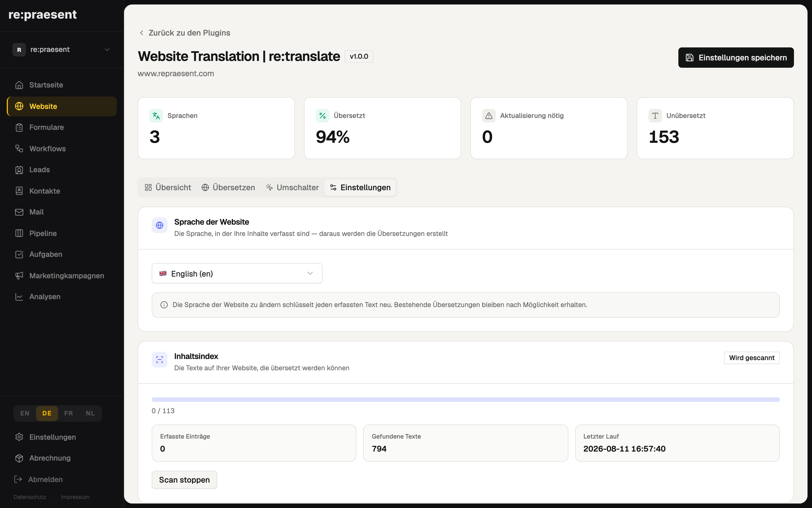
Task: Click the Wird gescannt status badge
Action: tap(752, 358)
